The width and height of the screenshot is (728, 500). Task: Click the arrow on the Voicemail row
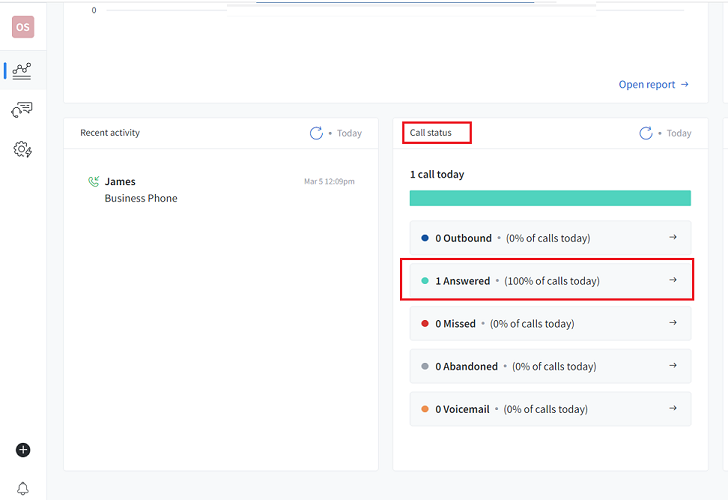pos(673,408)
